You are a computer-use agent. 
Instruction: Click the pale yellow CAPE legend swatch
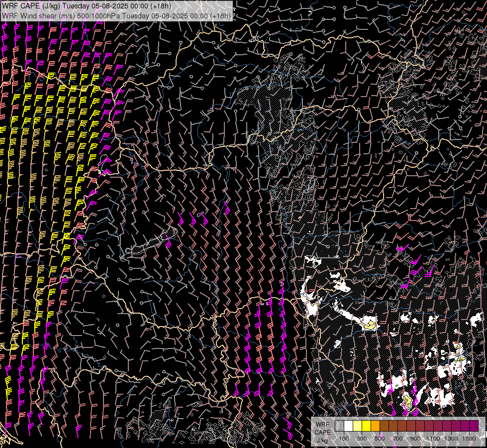pos(358,426)
